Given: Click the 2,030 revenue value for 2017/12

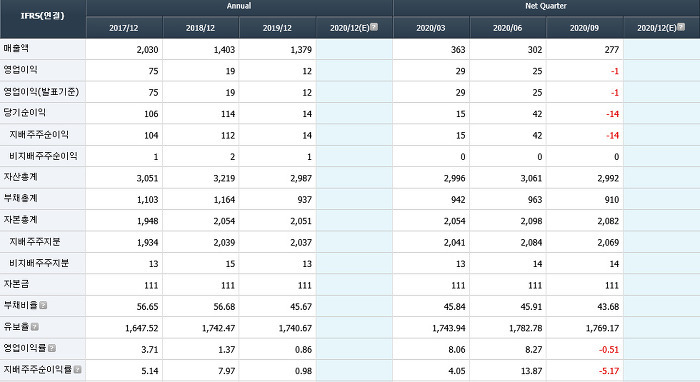Looking at the screenshot, I should (x=147, y=50).
